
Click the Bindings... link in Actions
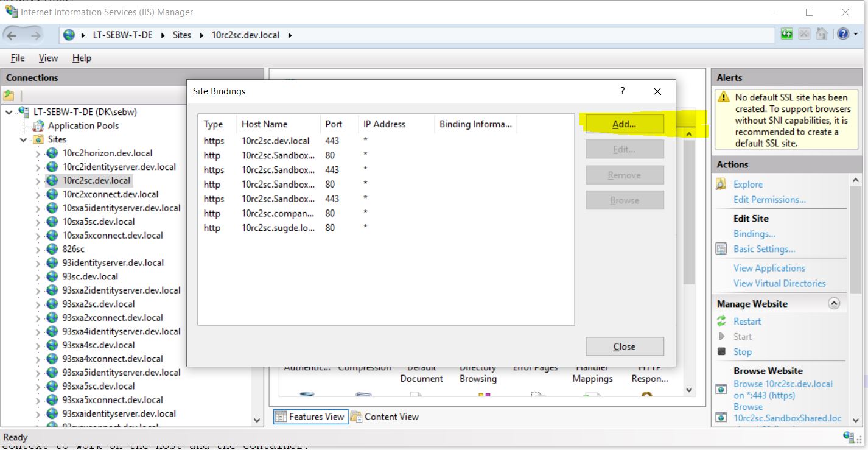[x=754, y=234]
